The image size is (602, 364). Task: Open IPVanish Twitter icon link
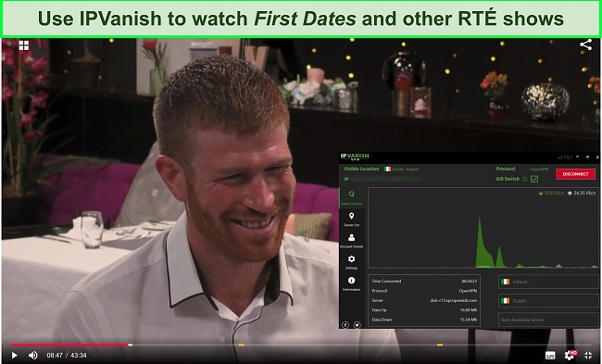[357, 325]
